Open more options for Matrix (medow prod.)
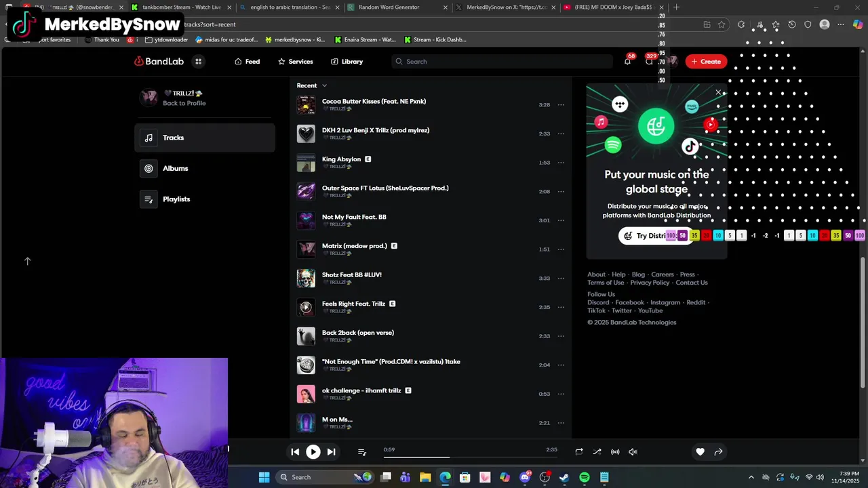The width and height of the screenshot is (868, 488). 561,249
